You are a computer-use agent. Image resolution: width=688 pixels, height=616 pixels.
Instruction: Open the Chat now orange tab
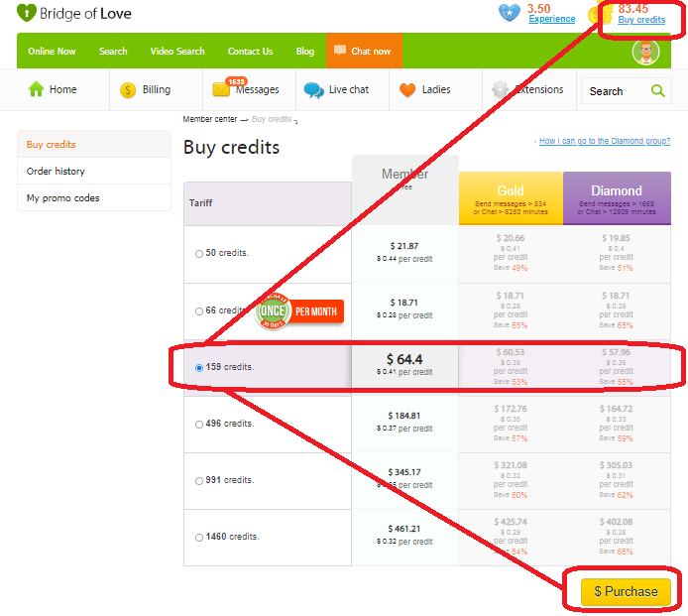[364, 51]
